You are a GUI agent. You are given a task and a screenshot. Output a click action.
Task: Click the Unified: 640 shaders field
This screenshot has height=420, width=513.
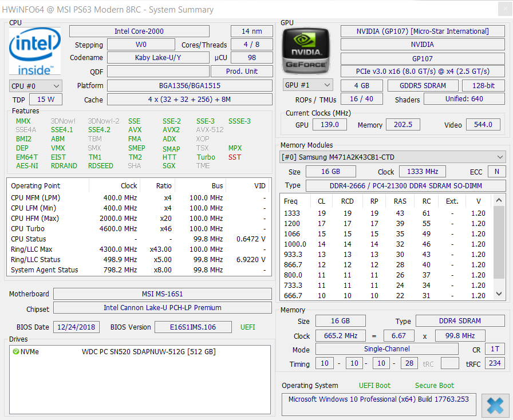pyautogui.click(x=464, y=99)
